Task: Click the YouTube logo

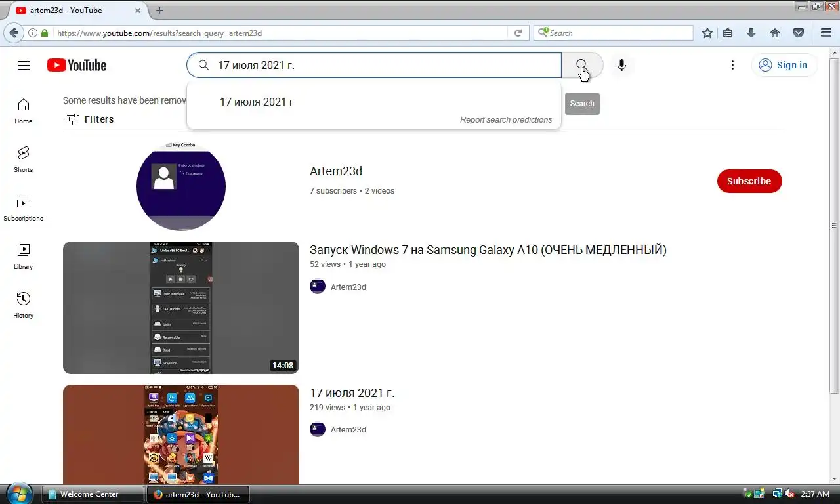Action: (77, 65)
